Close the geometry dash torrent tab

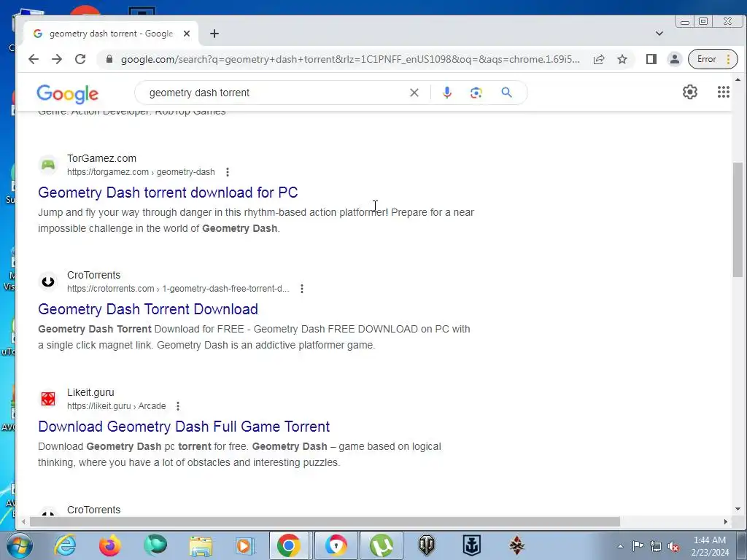187,34
